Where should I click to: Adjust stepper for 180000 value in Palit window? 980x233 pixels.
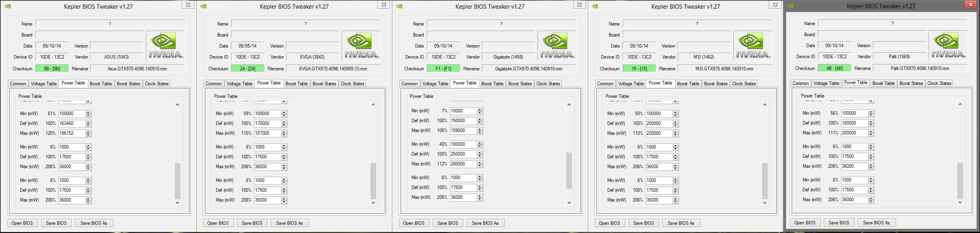pyautogui.click(x=871, y=123)
